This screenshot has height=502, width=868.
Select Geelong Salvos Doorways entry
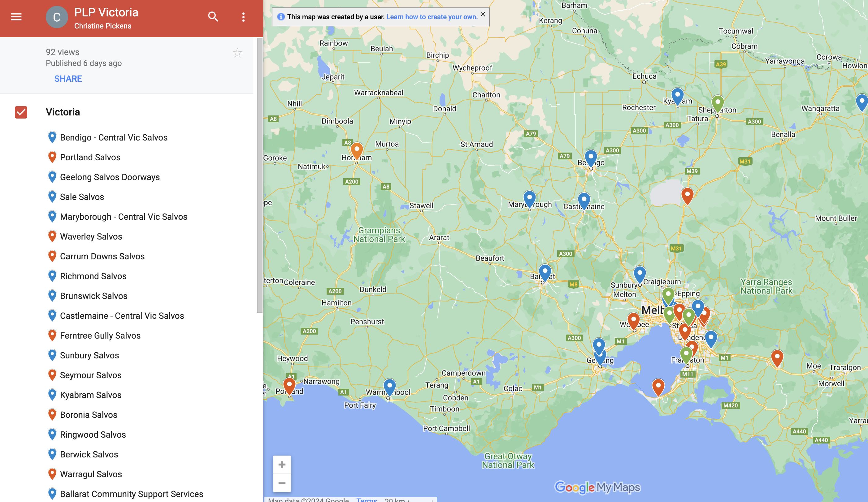110,177
